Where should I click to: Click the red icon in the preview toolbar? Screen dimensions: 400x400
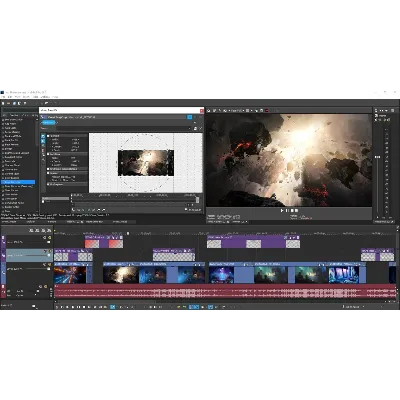pyautogui.click(x=267, y=110)
